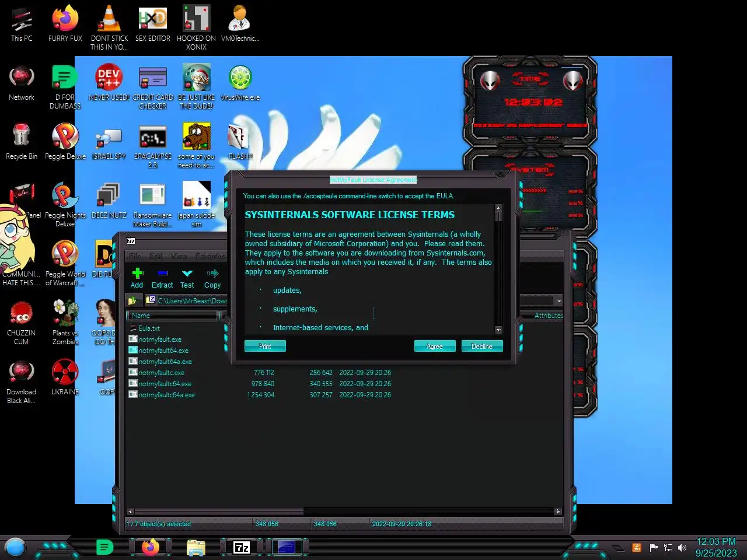Select the NEVER USED! Dev-C++ icon
Viewport: 747px width, 560px height.
(x=109, y=83)
